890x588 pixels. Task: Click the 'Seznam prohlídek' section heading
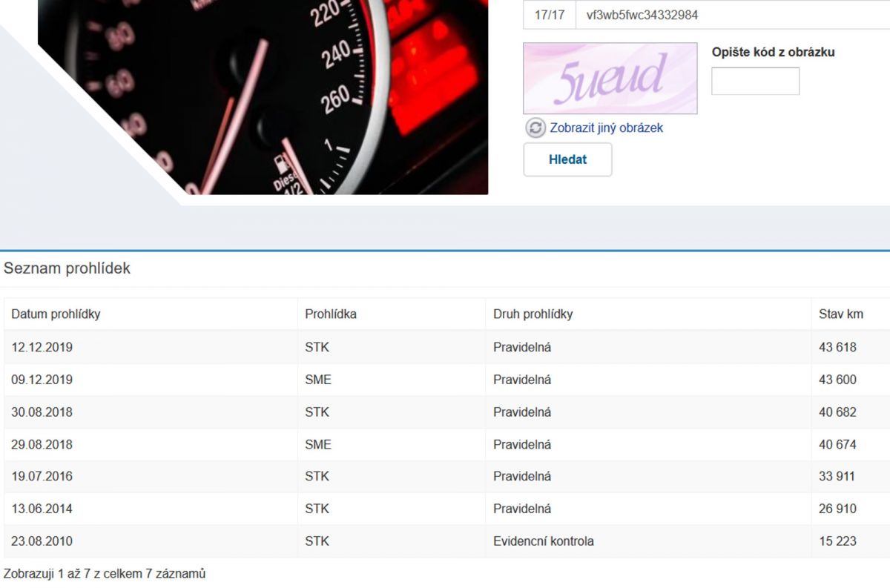[x=67, y=268]
